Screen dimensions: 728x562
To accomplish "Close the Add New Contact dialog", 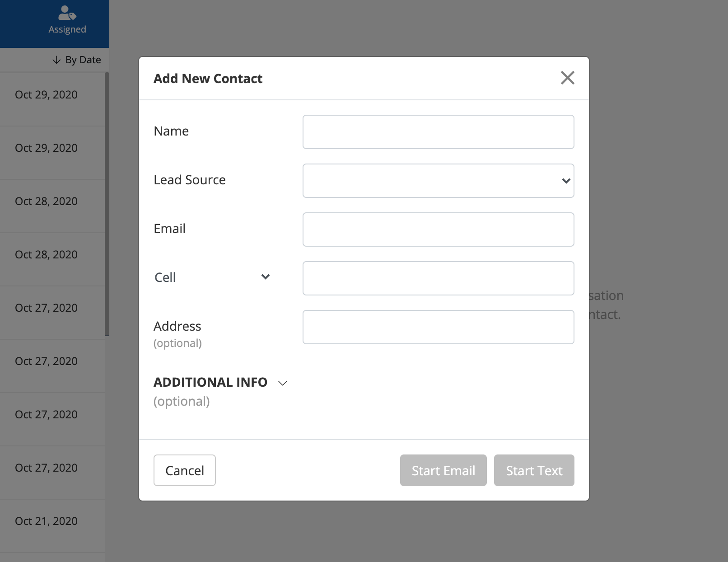I will click(x=567, y=78).
